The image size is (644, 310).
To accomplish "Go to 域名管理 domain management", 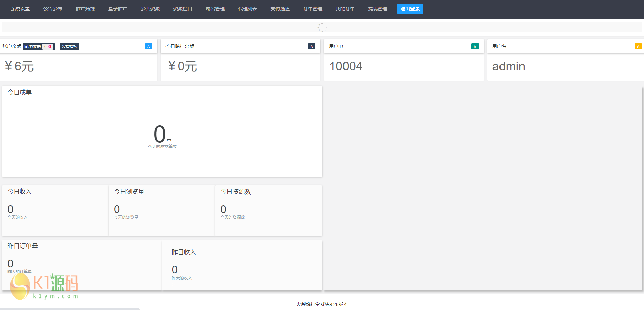I will (x=215, y=9).
